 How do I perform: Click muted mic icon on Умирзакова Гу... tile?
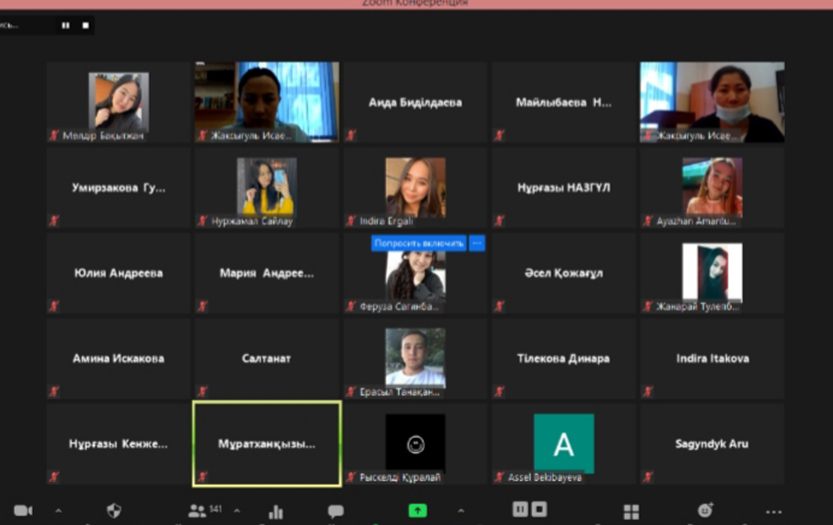pos(54,221)
